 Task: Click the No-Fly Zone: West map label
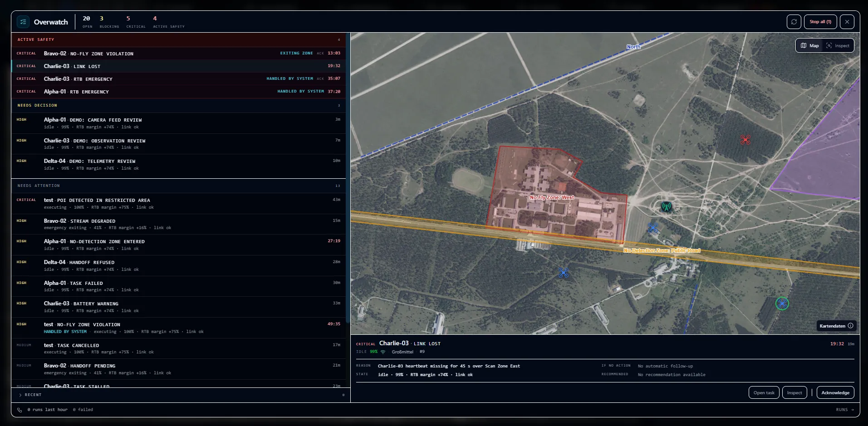point(552,197)
